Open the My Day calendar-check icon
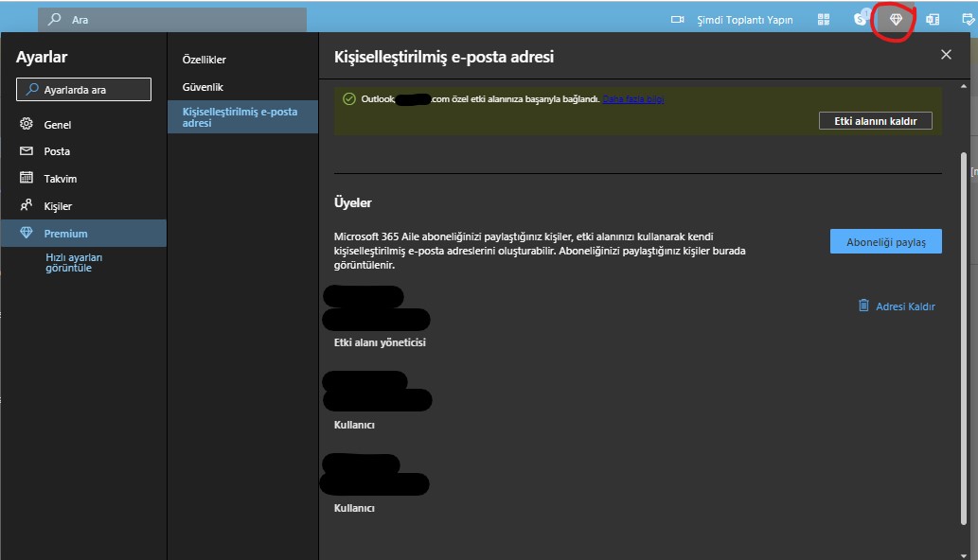 click(969, 20)
